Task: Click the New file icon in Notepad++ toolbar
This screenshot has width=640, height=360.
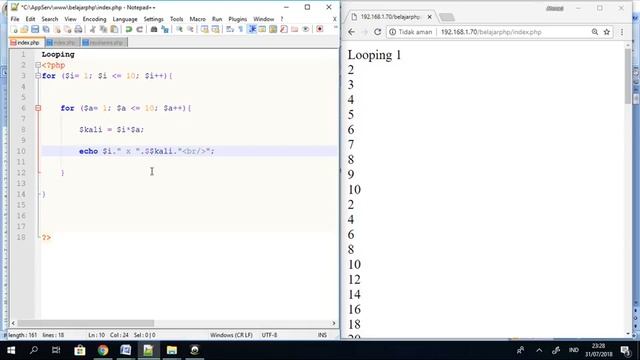Action: (x=14, y=29)
